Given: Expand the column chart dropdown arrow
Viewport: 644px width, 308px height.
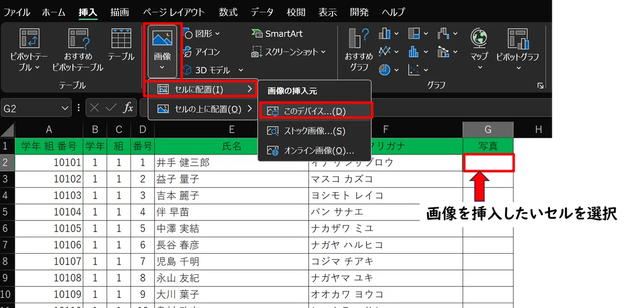Looking at the screenshot, I should (396, 34).
